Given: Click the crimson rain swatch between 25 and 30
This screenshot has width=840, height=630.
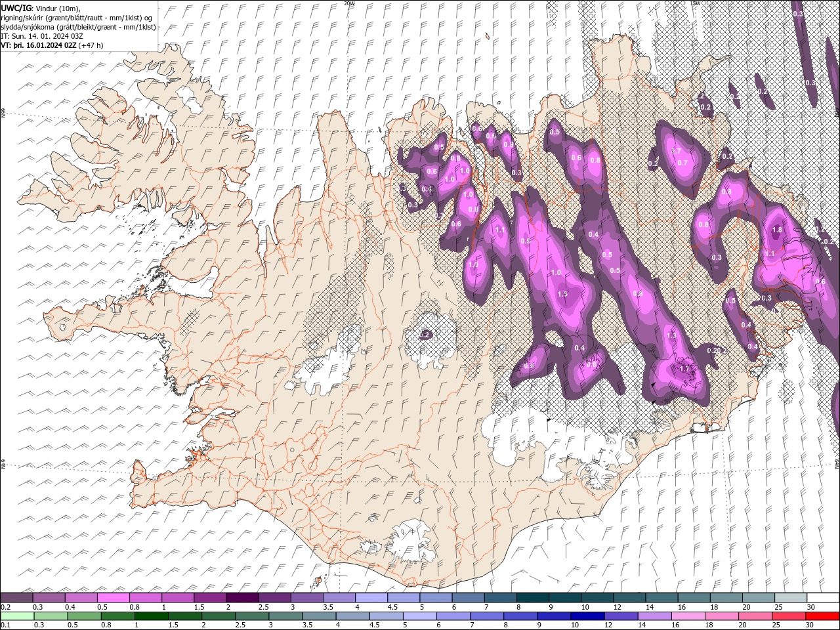Looking at the screenshot, I should pos(789,616).
